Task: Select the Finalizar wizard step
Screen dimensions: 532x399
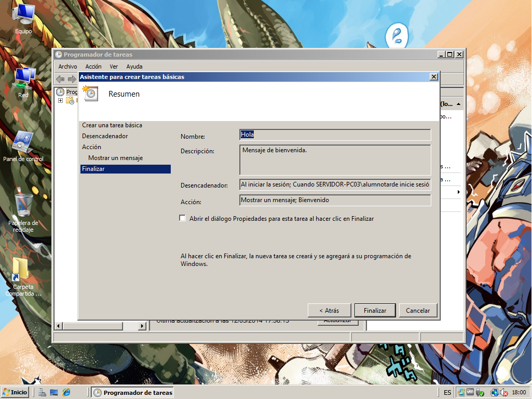Action: point(126,169)
